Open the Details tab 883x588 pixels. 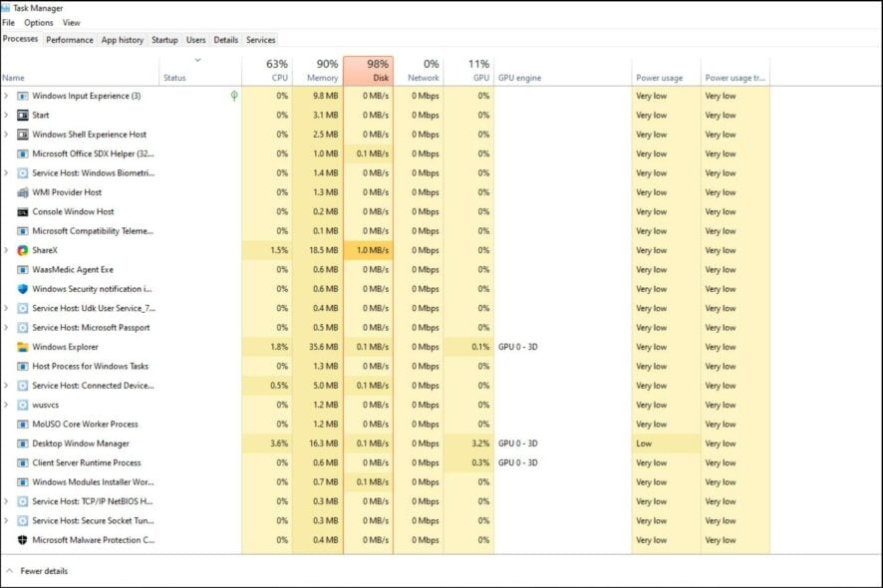[x=226, y=40]
